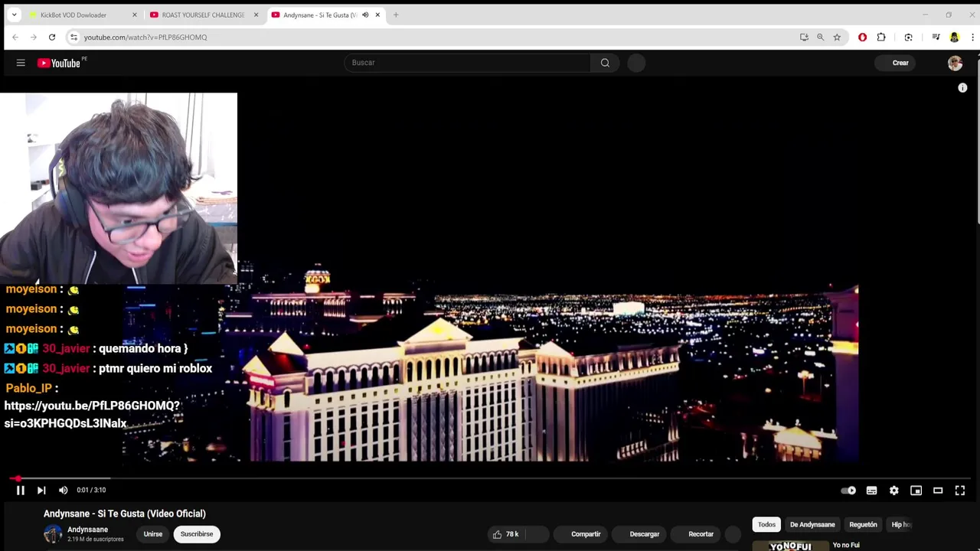Open the media control playlist icon
The height and width of the screenshot is (551, 980).
[936, 37]
